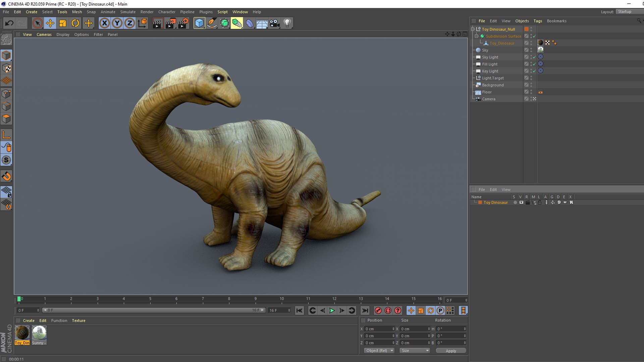The image size is (644, 362).
Task: Open Edit Render Settings
Action: click(183, 23)
